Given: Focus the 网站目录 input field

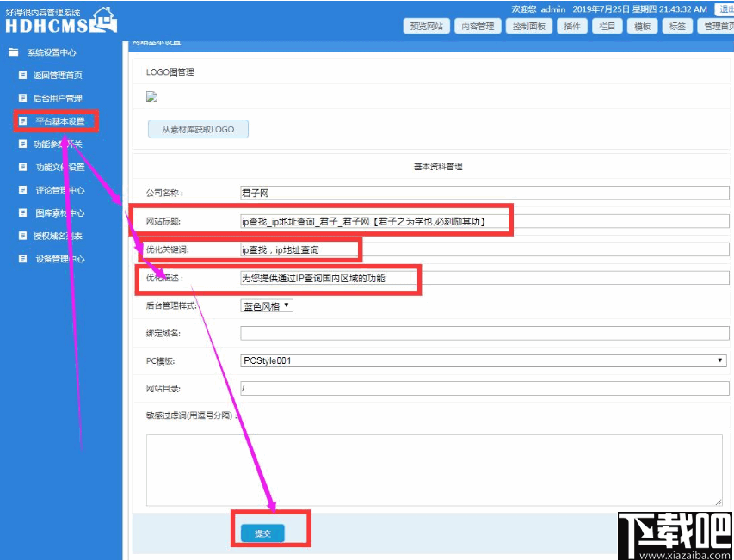Looking at the screenshot, I should point(484,388).
